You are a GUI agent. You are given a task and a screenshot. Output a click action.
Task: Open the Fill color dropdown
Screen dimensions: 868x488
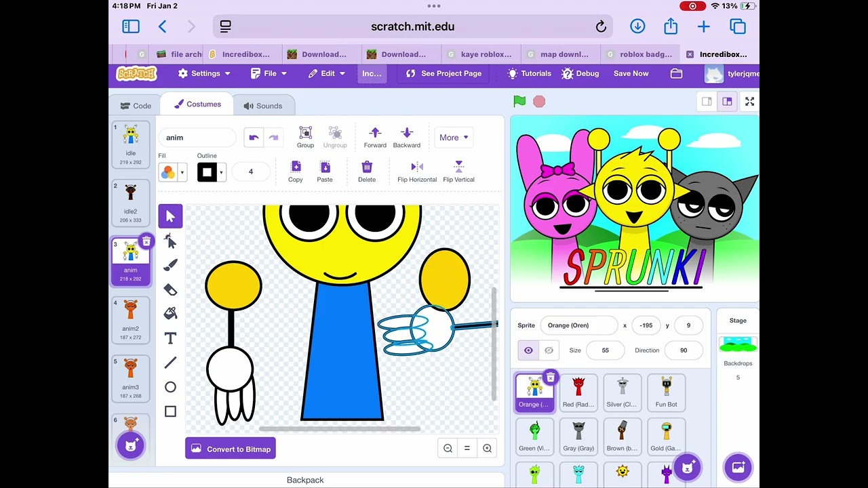pyautogui.click(x=173, y=172)
